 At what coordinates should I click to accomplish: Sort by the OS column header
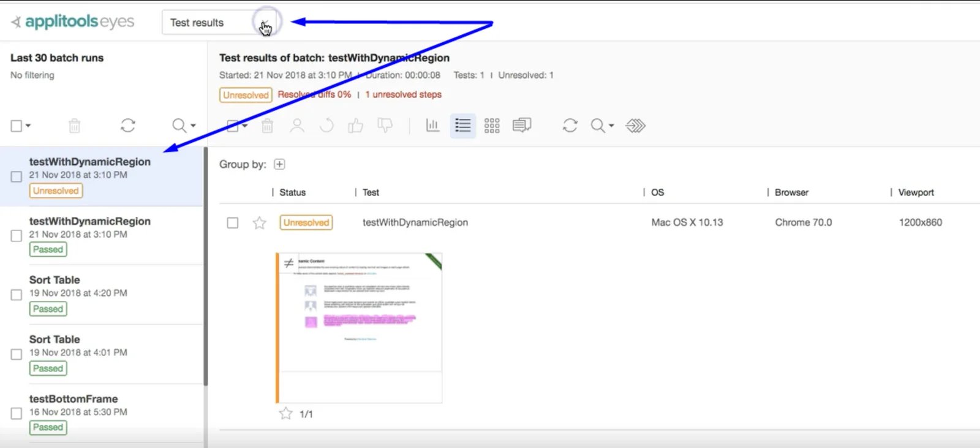click(657, 192)
